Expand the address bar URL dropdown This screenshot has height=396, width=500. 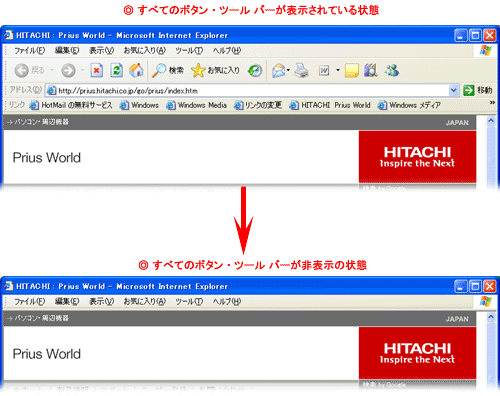point(453,90)
